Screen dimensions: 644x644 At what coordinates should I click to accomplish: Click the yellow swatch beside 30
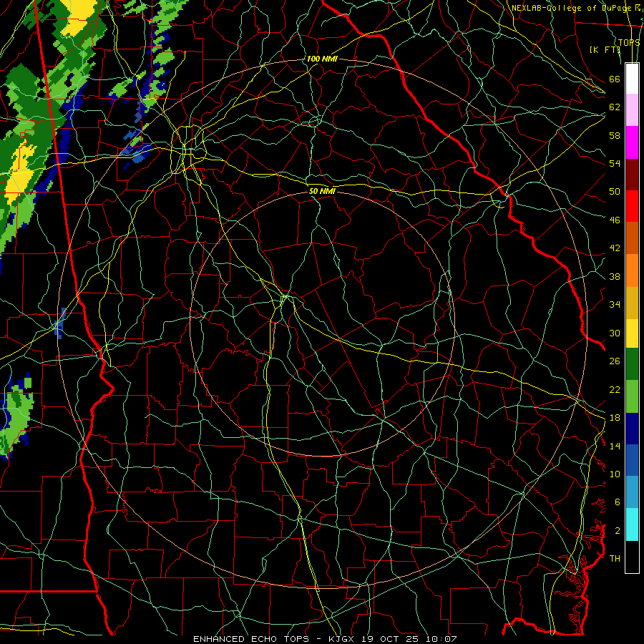click(632, 333)
